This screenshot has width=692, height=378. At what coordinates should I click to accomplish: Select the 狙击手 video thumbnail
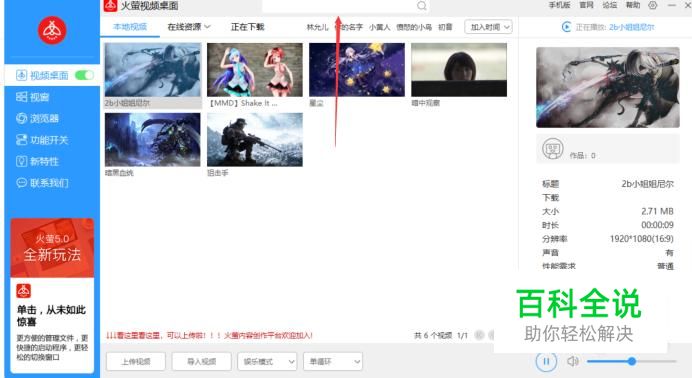[255, 139]
